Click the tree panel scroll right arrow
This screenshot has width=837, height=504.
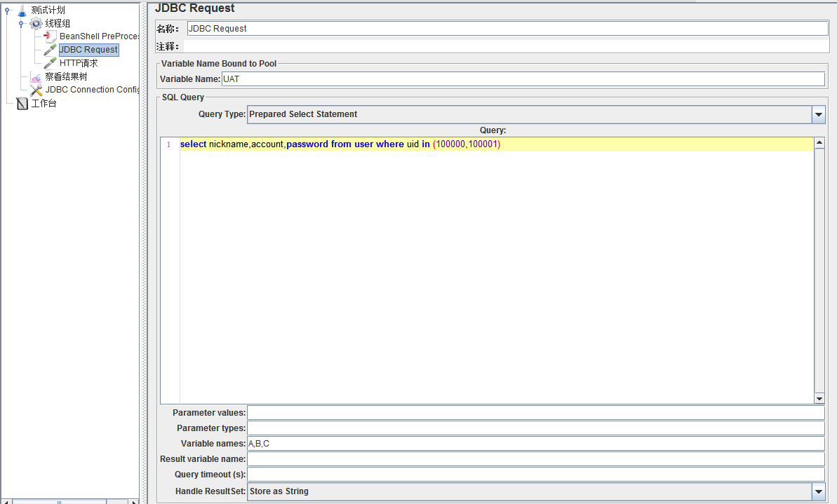[134, 502]
